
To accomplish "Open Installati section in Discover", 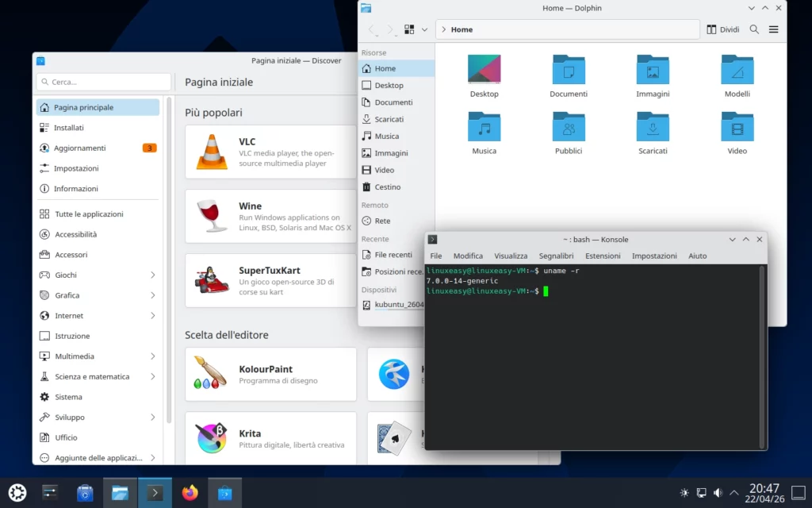I will pos(67,127).
